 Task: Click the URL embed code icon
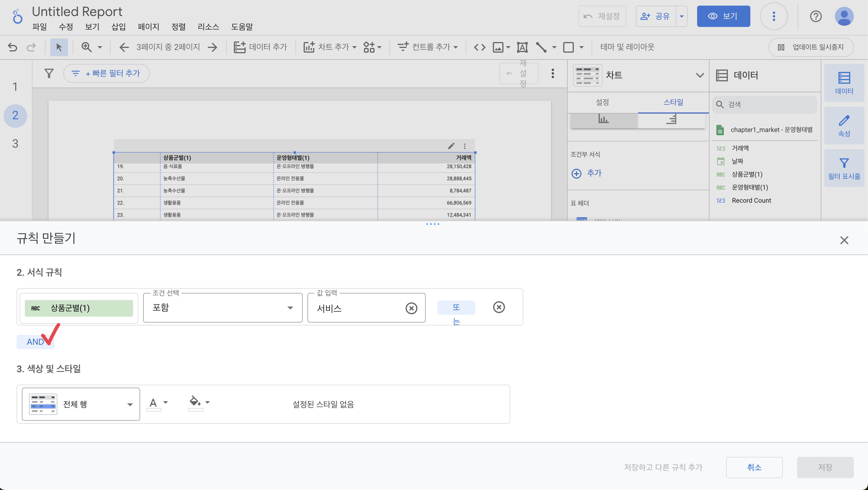pos(480,47)
